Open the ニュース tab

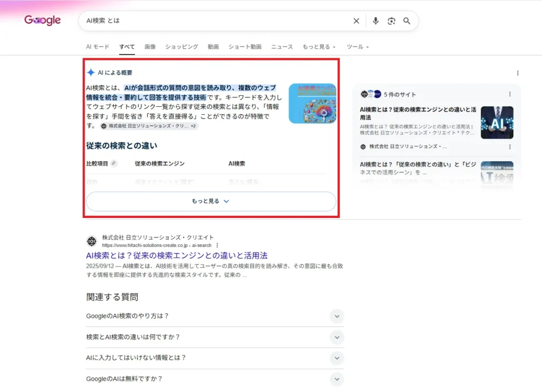pyautogui.click(x=282, y=47)
